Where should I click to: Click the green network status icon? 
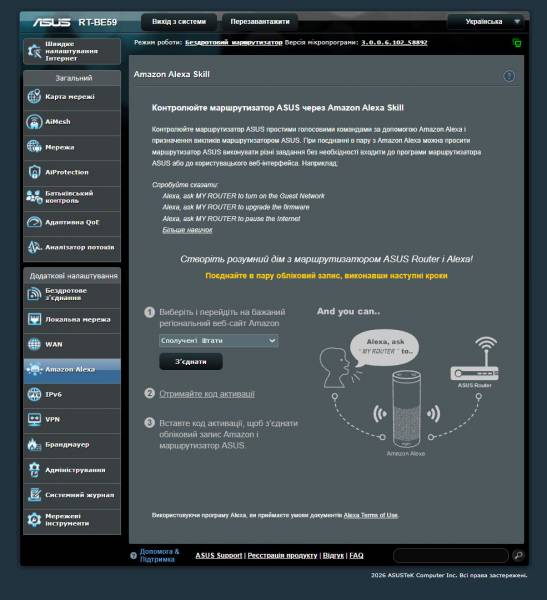516,43
